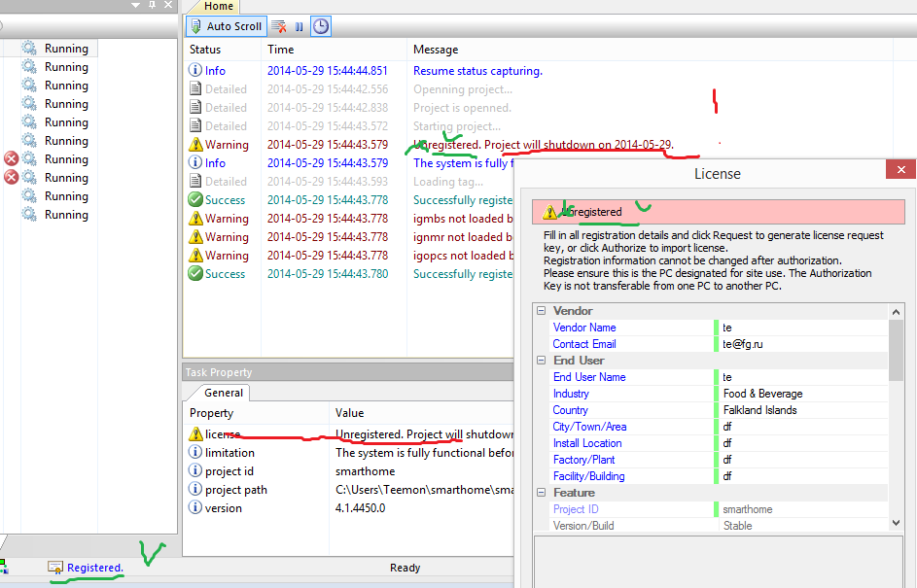Click the info icon next to version property
The image size is (917, 588).
pyautogui.click(x=194, y=507)
